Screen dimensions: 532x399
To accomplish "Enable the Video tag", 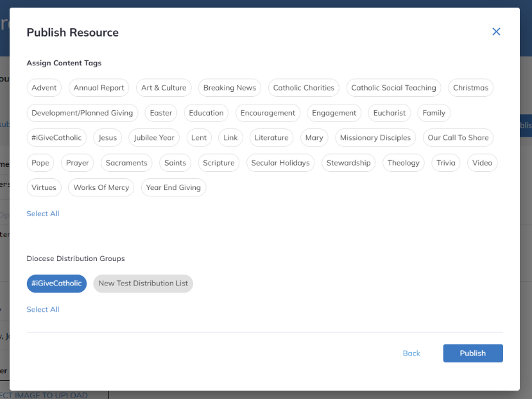I will pos(482,162).
